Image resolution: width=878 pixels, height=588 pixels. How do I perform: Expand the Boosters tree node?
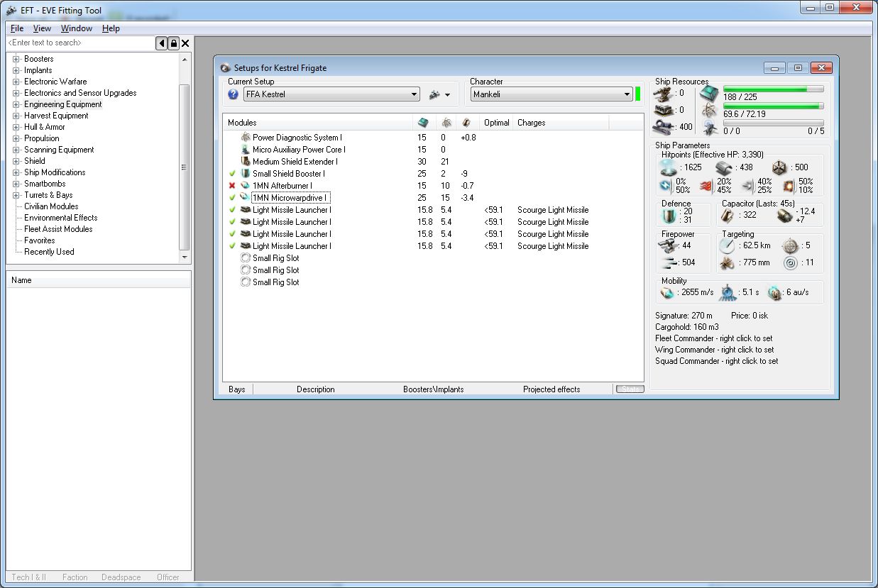(x=16, y=59)
